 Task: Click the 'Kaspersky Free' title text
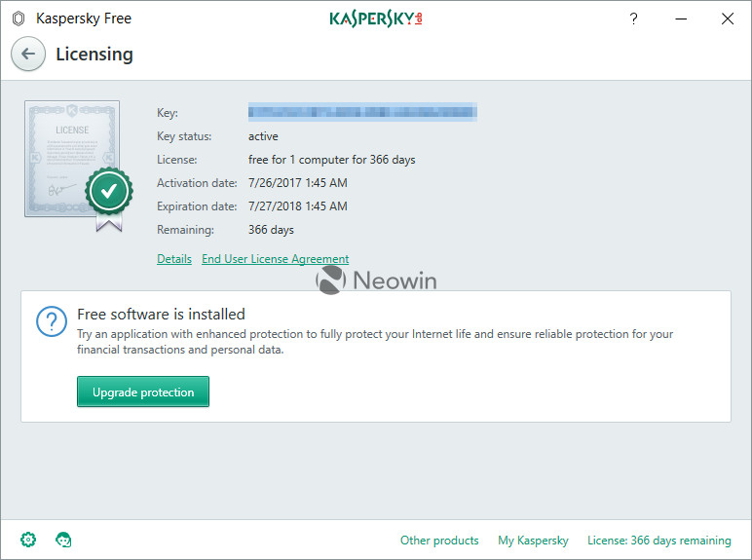(84, 19)
